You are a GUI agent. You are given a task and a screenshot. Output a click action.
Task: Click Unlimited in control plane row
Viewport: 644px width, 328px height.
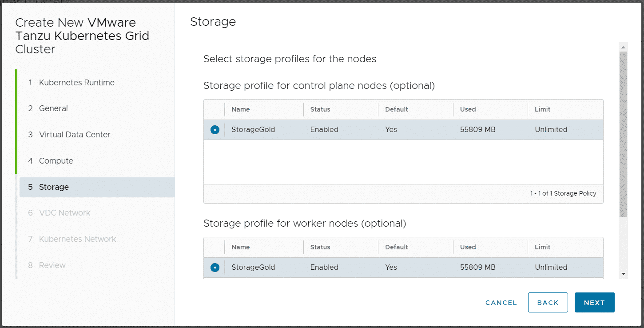(551, 130)
